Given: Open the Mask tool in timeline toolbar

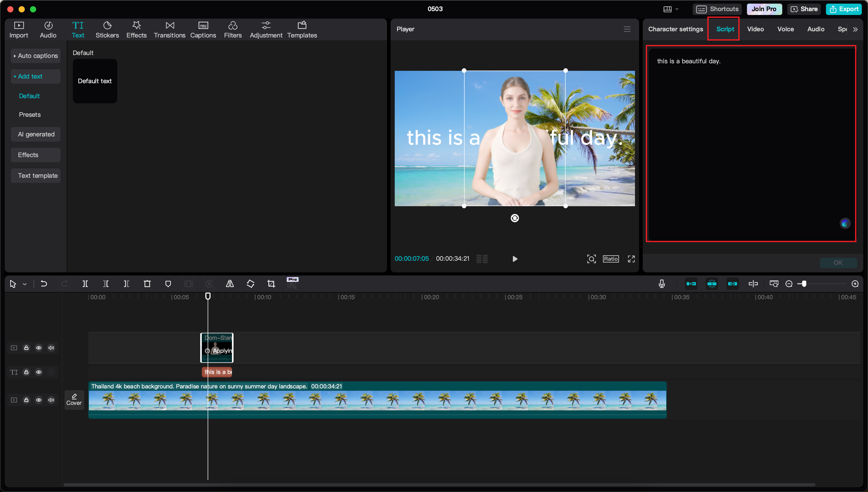Looking at the screenshot, I should (168, 283).
